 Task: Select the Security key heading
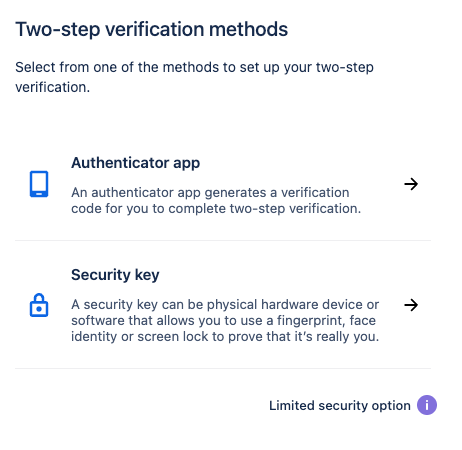tap(115, 275)
